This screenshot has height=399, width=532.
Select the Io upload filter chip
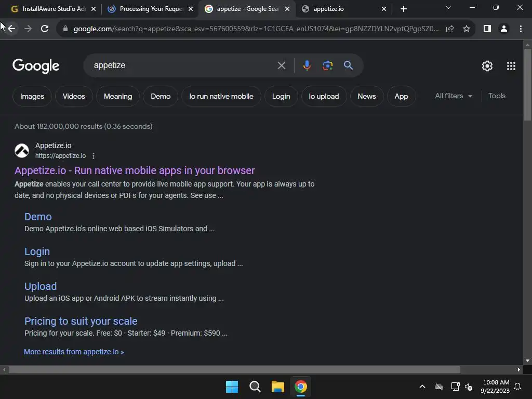point(324,96)
